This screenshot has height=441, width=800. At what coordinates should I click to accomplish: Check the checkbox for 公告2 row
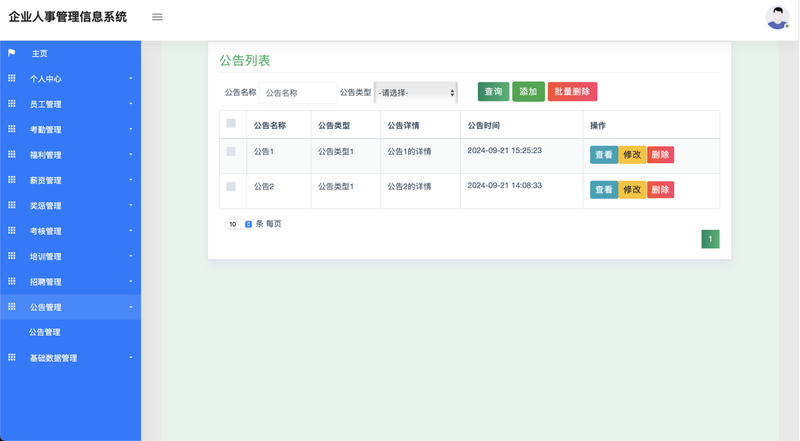click(231, 186)
